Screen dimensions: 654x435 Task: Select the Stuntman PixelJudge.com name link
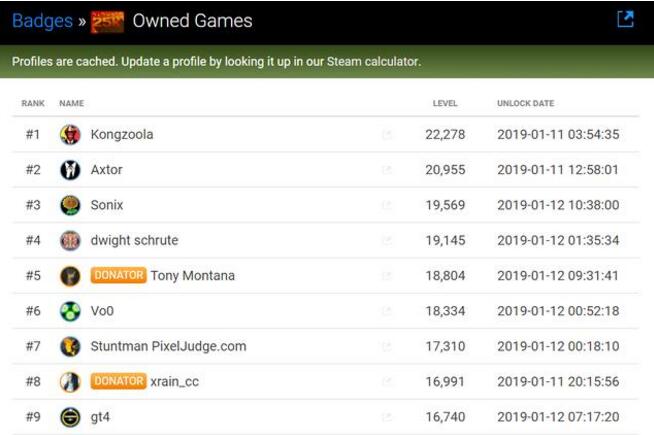point(168,347)
